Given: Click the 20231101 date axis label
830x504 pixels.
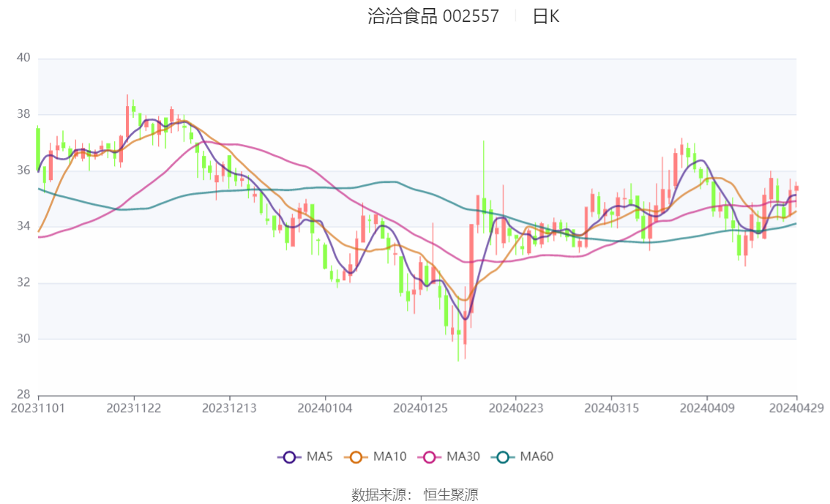Looking at the screenshot, I should coord(38,407).
